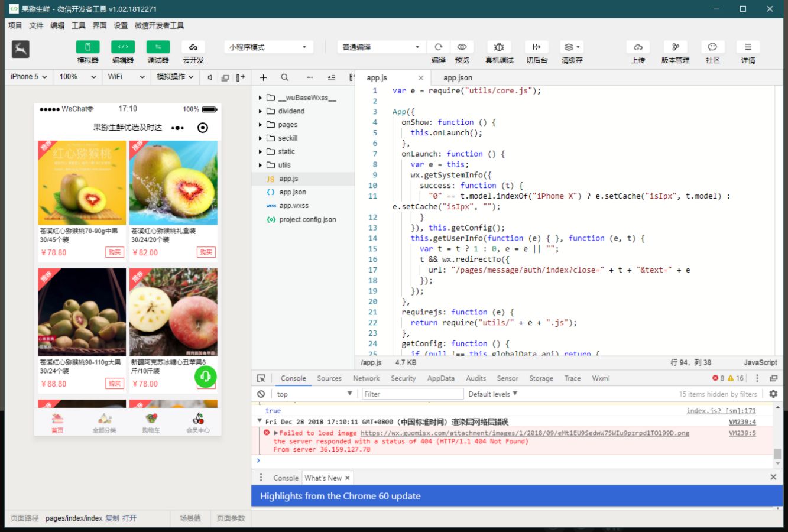This screenshot has width=788, height=532.
Task: Open the WiFi network dropdown
Action: click(x=126, y=77)
